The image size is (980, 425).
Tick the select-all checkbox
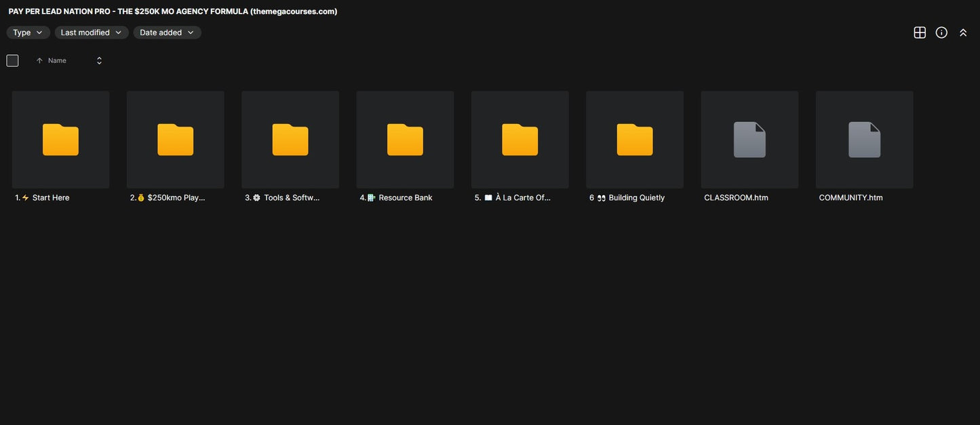(x=12, y=60)
